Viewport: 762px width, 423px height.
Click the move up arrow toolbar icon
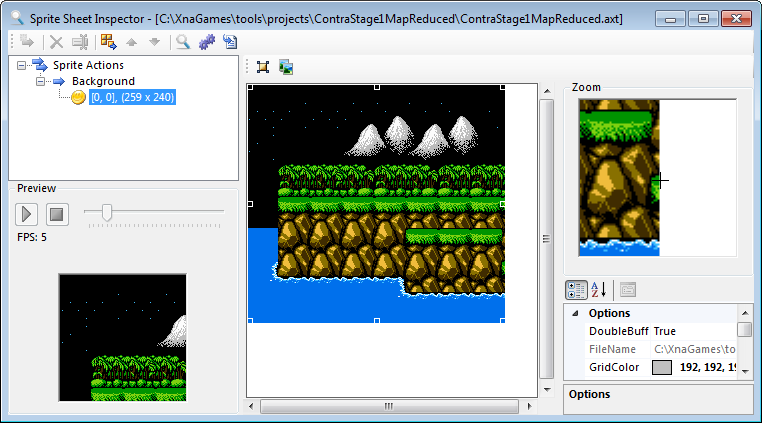tap(131, 42)
